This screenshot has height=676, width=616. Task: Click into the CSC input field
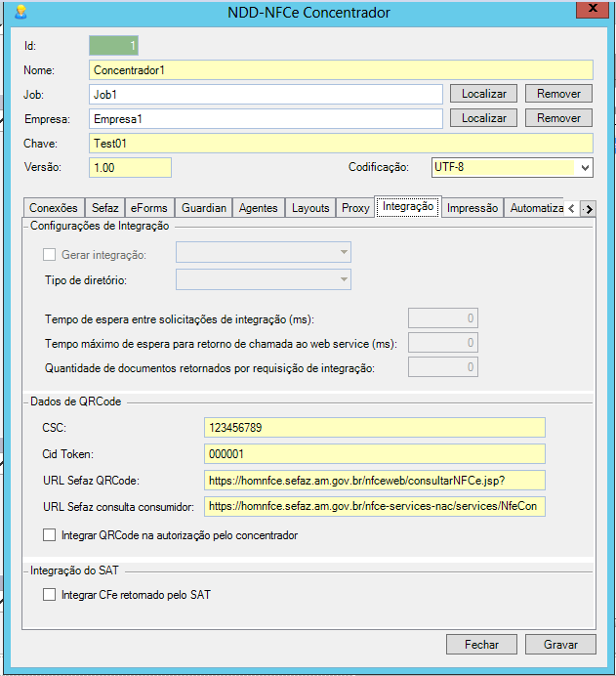coord(374,428)
